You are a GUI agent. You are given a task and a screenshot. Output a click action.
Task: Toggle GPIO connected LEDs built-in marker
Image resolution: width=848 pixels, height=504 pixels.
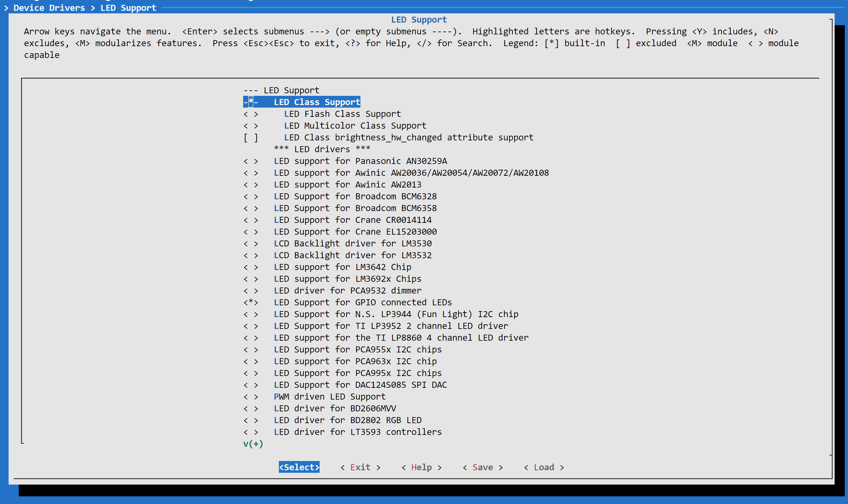[251, 302]
